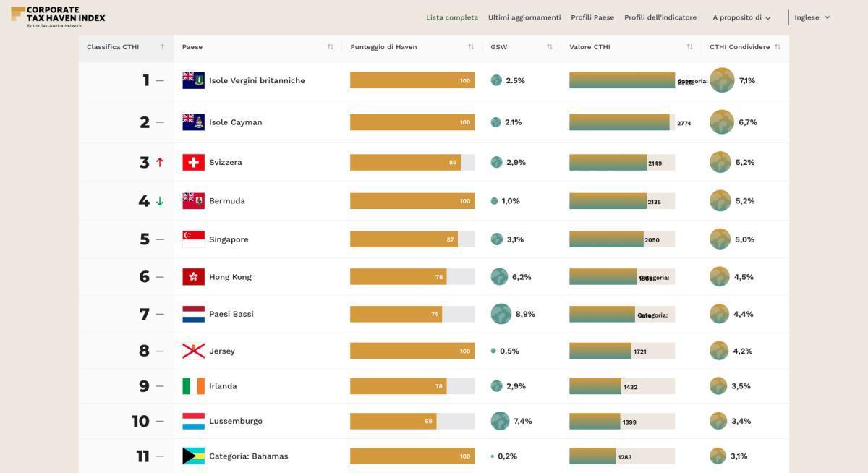The width and height of the screenshot is (868, 473).
Task: Open the Ultimi aggiornamenti link
Action: tap(524, 17)
